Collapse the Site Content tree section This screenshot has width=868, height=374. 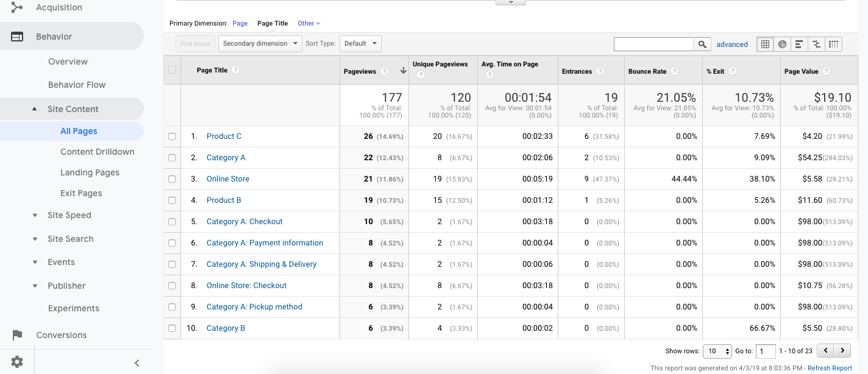click(35, 109)
